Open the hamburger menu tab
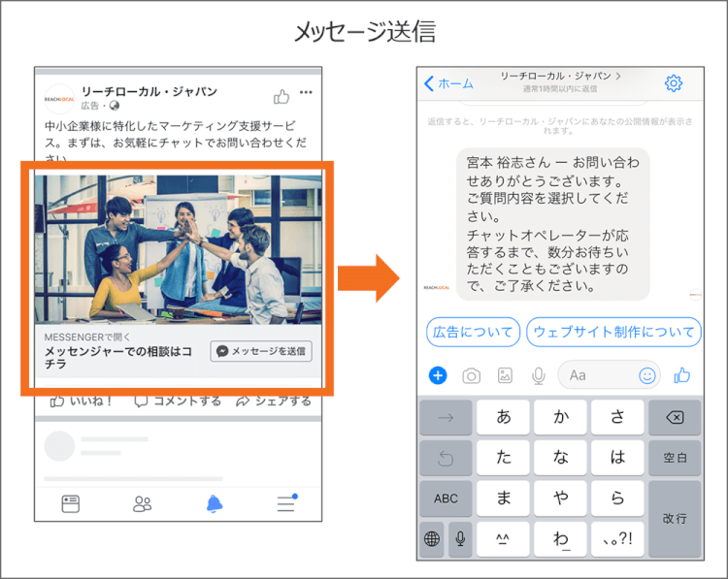The width and height of the screenshot is (728, 579). coord(286,503)
